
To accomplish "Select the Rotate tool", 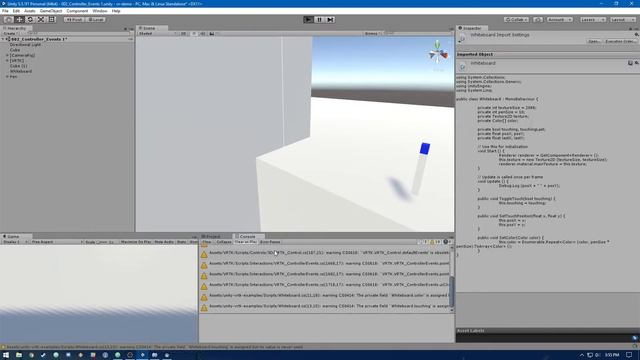I will 30,20.
